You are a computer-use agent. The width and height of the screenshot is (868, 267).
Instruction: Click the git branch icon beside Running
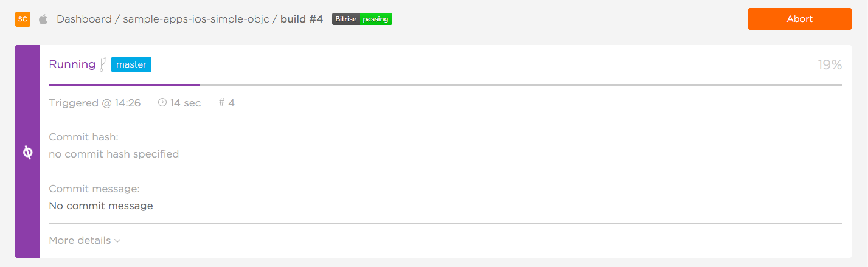coord(103,64)
